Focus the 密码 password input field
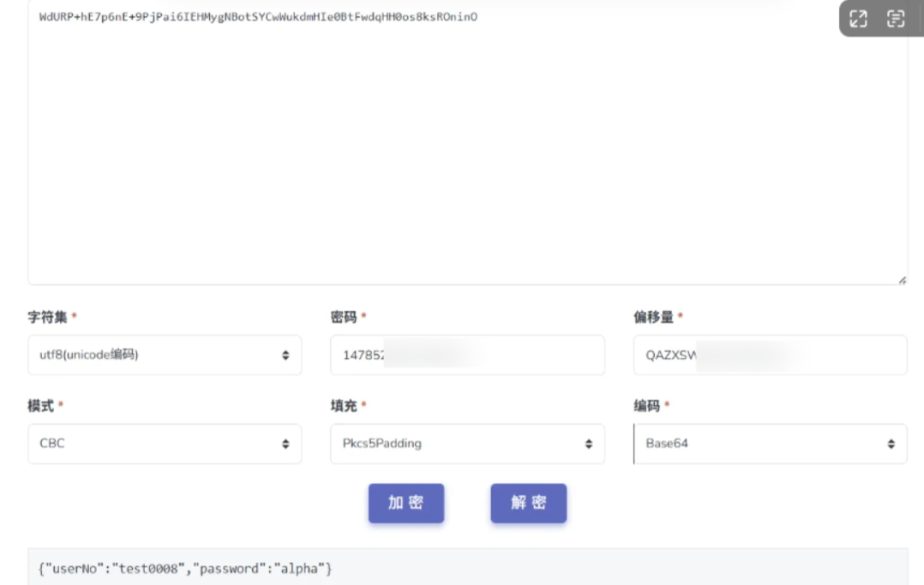 tap(467, 355)
